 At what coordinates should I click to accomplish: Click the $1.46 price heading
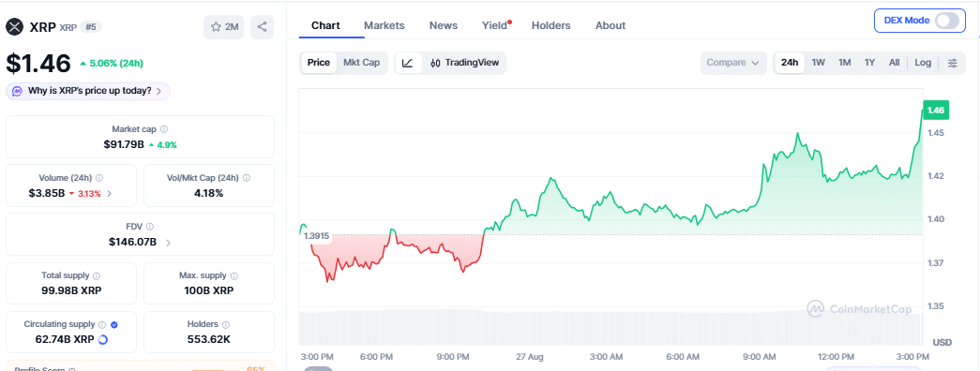[x=38, y=63]
